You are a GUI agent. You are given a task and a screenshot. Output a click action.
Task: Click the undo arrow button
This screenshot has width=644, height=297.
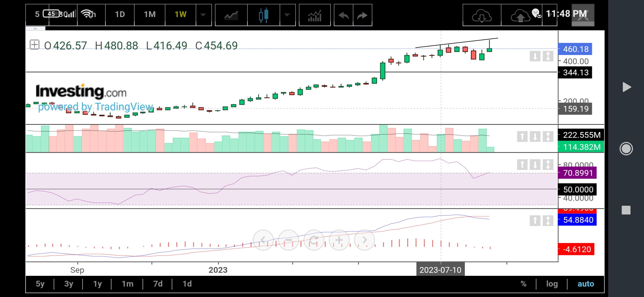pyautogui.click(x=343, y=15)
